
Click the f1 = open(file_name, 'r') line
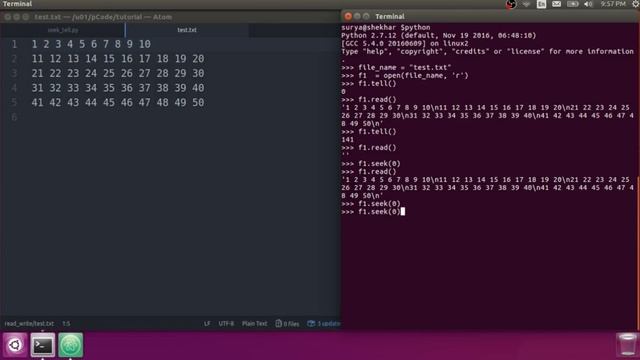pos(405,76)
